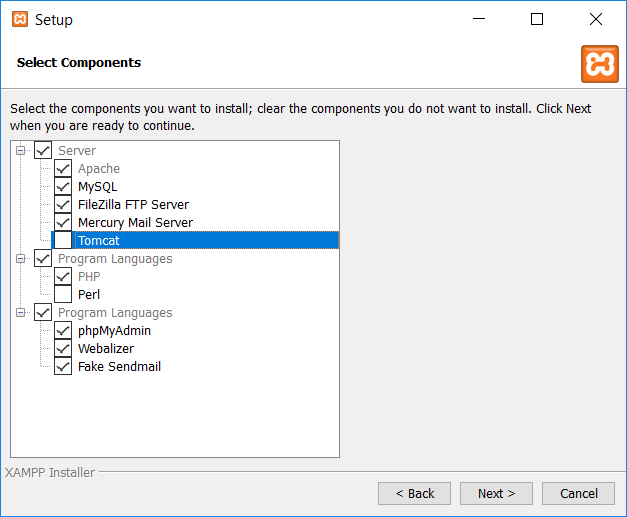Check the Perl checkbox
Screen dimensions: 627x517
click(63, 294)
